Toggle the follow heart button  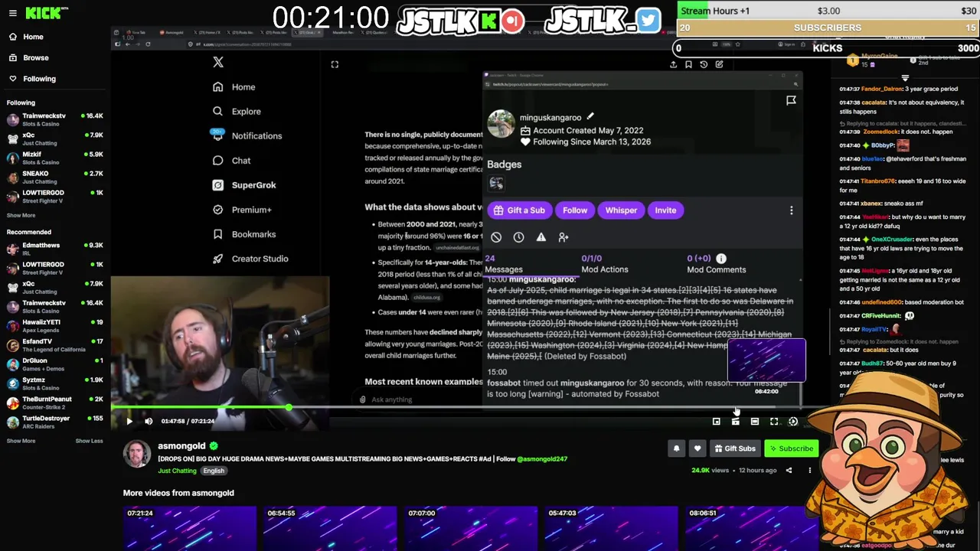point(697,448)
